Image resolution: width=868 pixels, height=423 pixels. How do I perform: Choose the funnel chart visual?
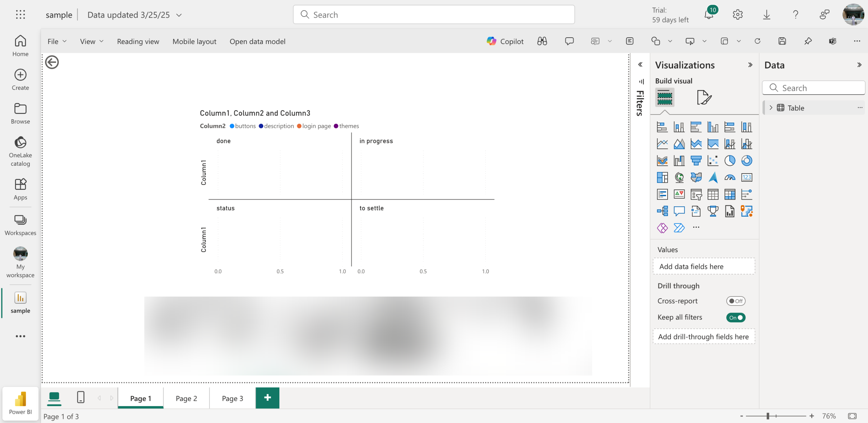(x=696, y=161)
